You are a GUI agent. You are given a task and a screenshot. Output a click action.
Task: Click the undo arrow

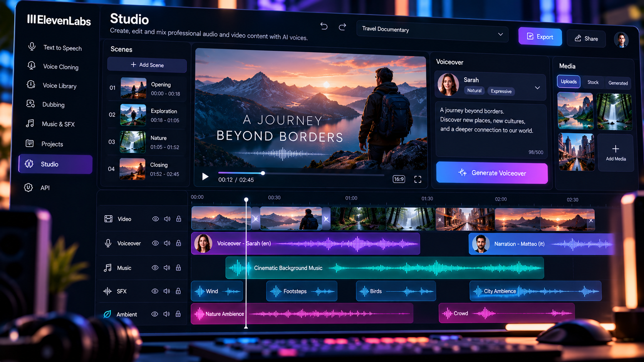click(x=324, y=26)
